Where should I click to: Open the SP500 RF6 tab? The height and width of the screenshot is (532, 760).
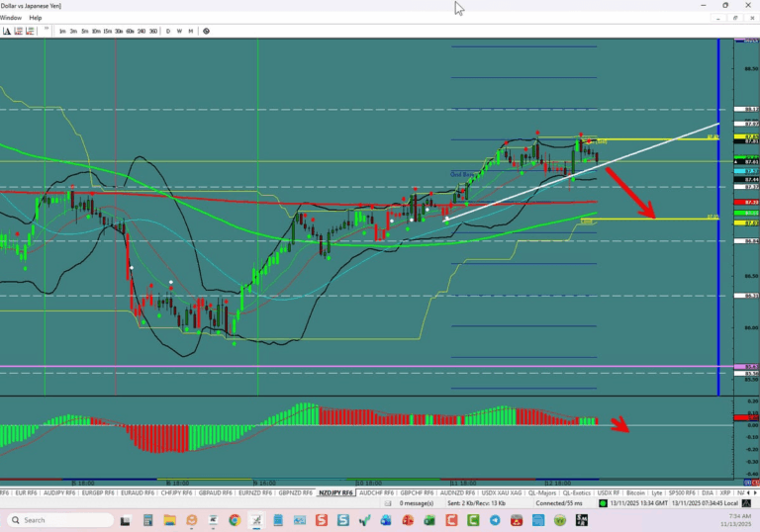[682, 492]
